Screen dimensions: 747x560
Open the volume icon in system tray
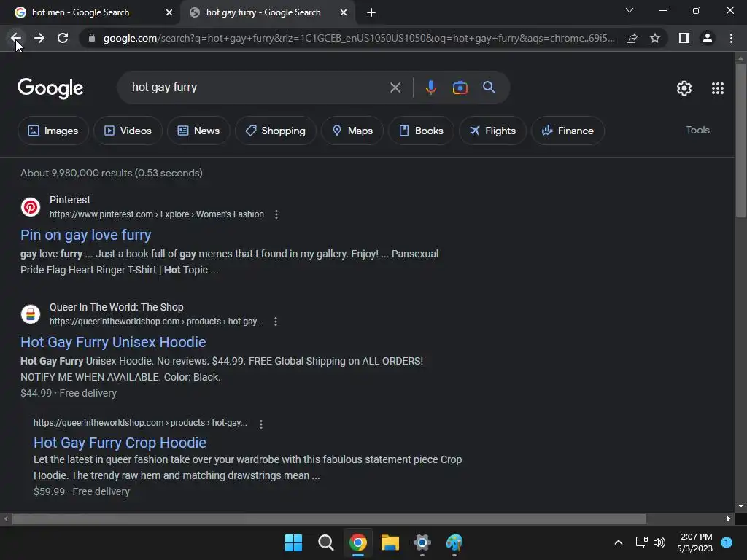click(659, 542)
